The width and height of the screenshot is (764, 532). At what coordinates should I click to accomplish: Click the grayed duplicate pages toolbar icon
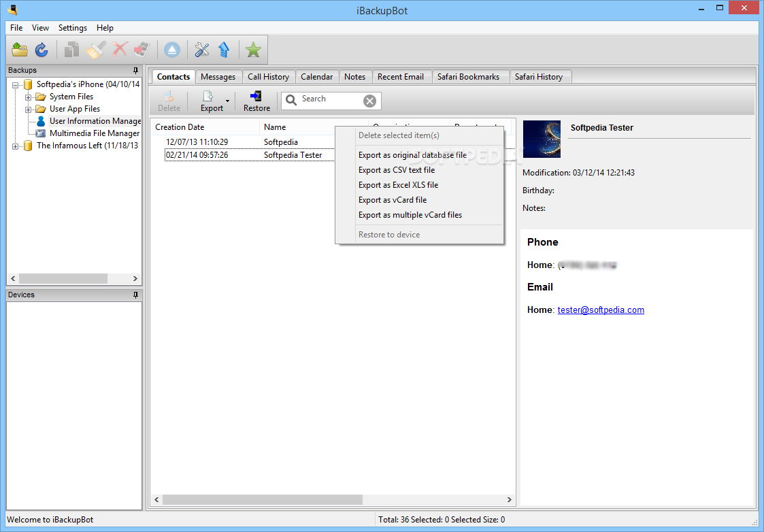(x=71, y=49)
